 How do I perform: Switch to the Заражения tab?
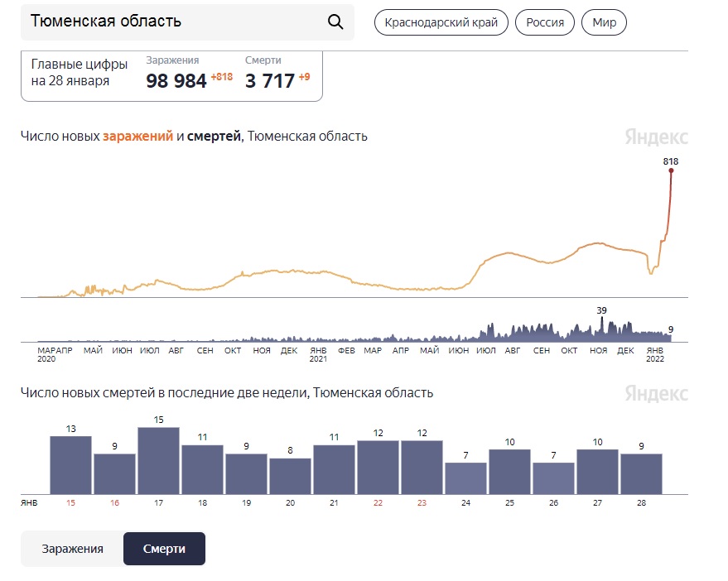pyautogui.click(x=73, y=549)
